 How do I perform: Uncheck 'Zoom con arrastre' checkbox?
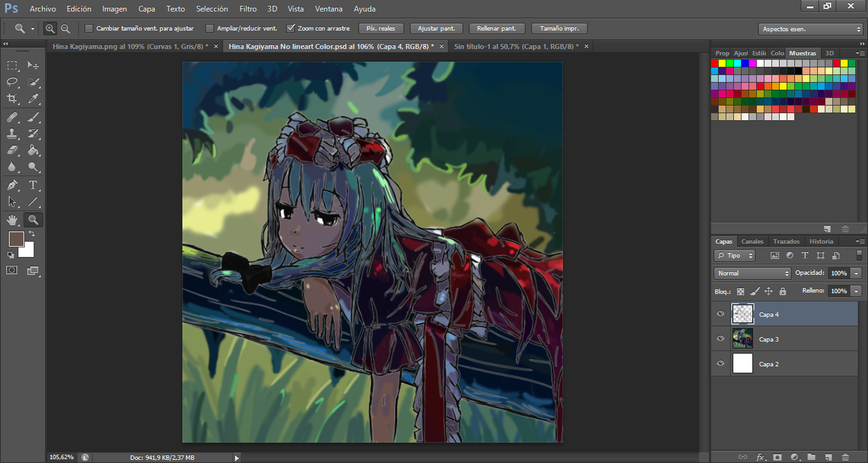(x=291, y=29)
